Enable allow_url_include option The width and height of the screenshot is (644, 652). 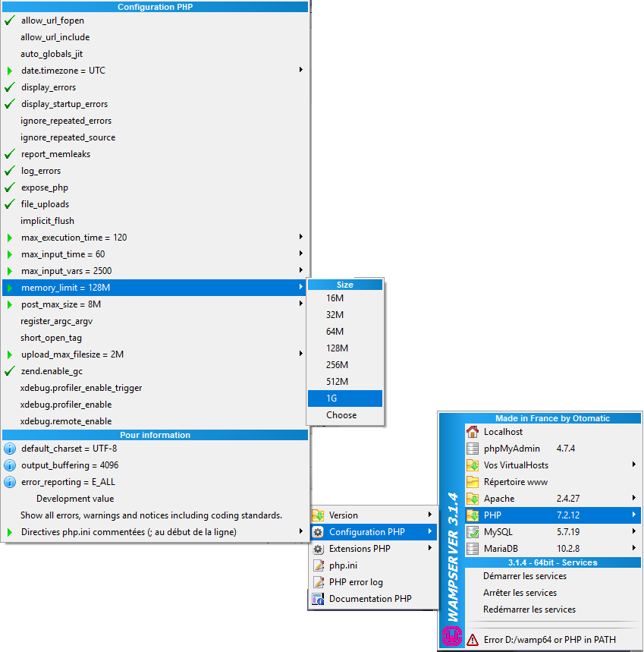pyautogui.click(x=155, y=37)
